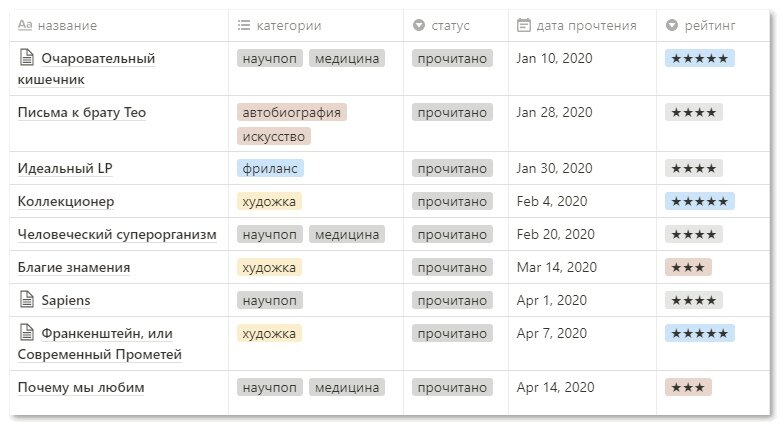Screen dimensions: 781x426
Task: Open the рейтинг column header menu
Action: pos(705,25)
